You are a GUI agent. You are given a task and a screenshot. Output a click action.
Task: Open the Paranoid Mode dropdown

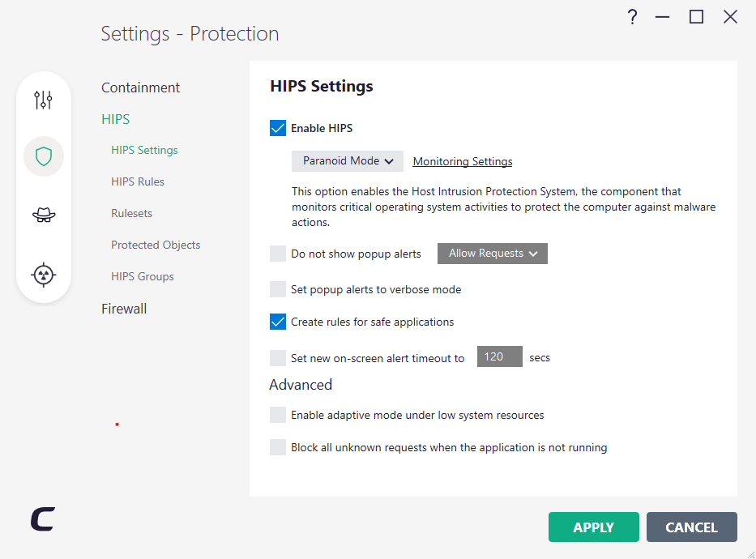tap(348, 161)
